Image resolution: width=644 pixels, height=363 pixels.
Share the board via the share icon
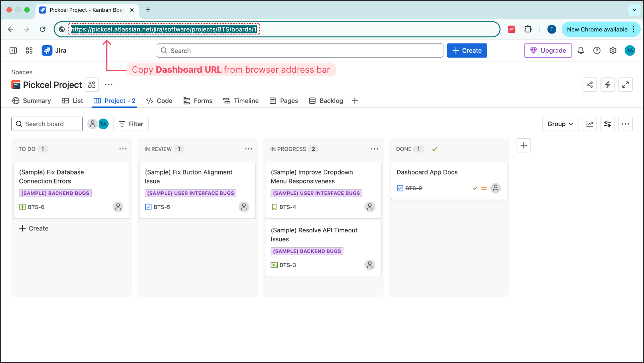pos(590,84)
